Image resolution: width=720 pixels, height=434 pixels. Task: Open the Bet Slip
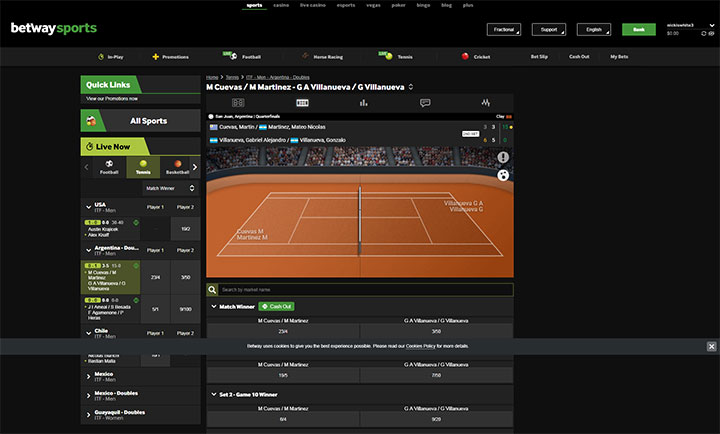coord(539,56)
